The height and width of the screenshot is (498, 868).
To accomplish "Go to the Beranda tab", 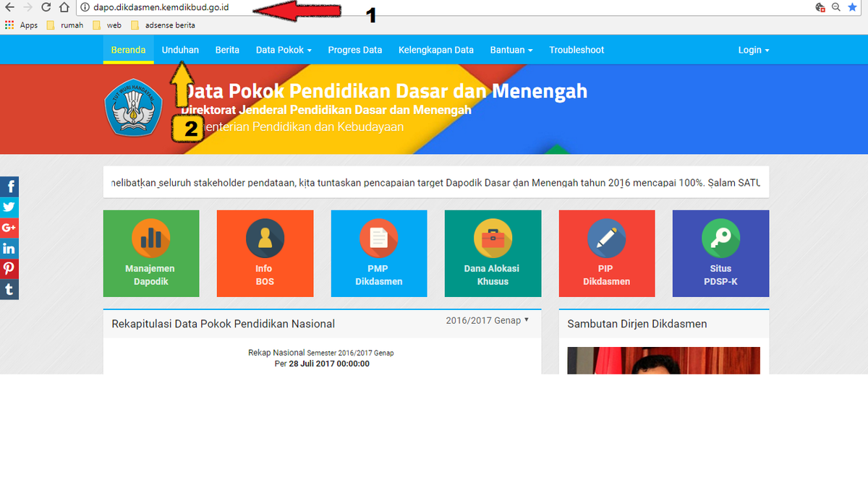I will coord(128,50).
